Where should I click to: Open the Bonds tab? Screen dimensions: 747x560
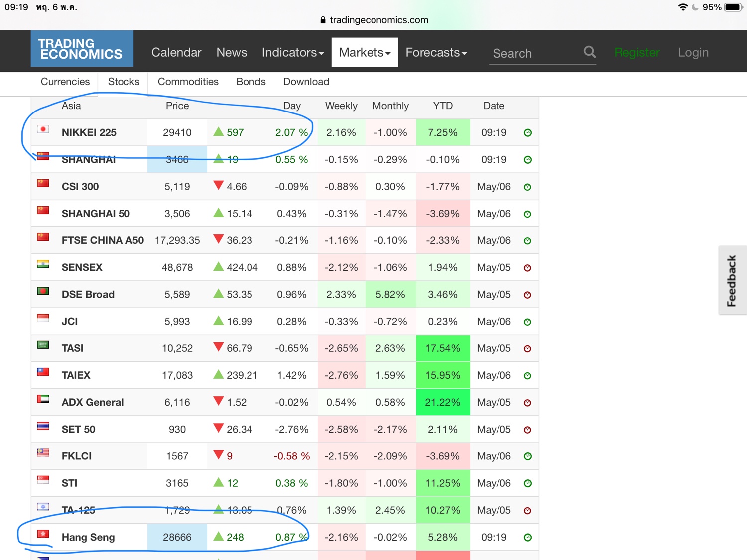click(251, 82)
